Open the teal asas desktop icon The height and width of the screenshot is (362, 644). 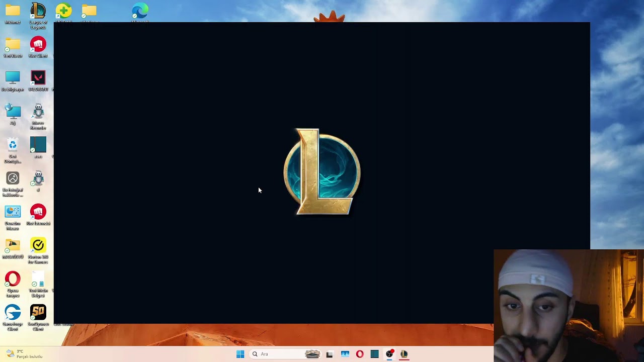38,148
